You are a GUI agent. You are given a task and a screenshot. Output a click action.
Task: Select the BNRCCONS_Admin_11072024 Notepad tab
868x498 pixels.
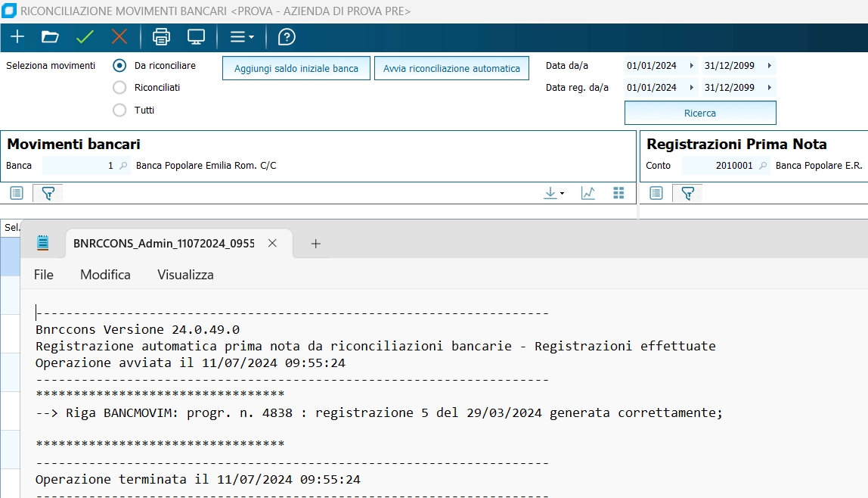(164, 244)
